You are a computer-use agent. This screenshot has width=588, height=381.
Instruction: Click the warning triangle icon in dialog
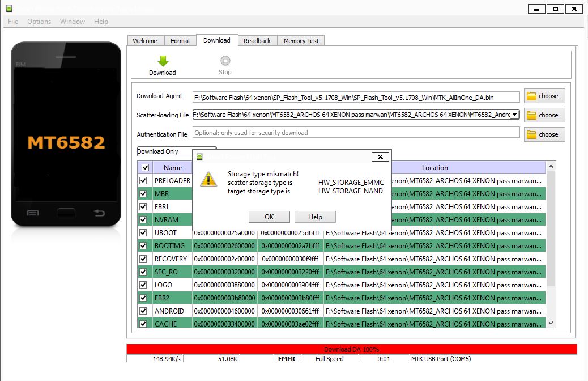208,179
